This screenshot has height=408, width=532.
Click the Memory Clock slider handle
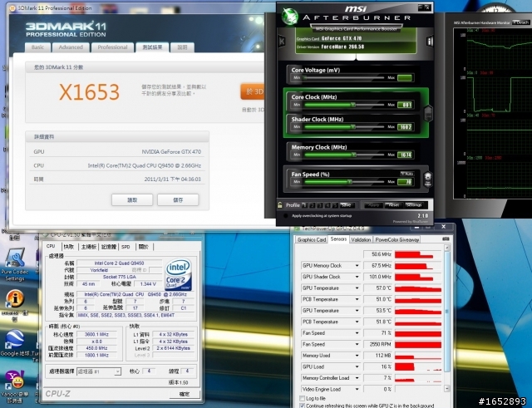tap(354, 155)
